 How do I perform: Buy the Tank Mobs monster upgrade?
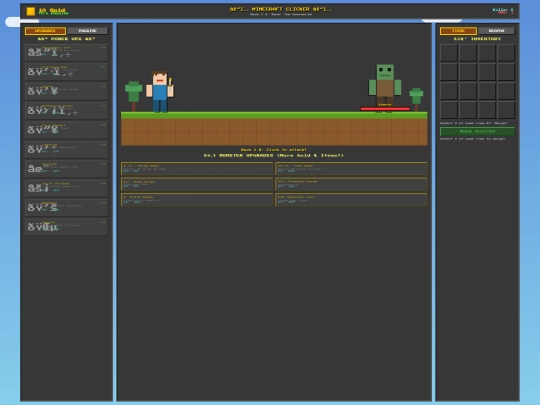coord(351,169)
